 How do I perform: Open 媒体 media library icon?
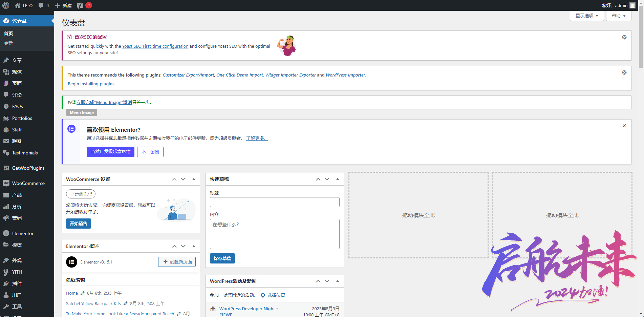click(6, 72)
